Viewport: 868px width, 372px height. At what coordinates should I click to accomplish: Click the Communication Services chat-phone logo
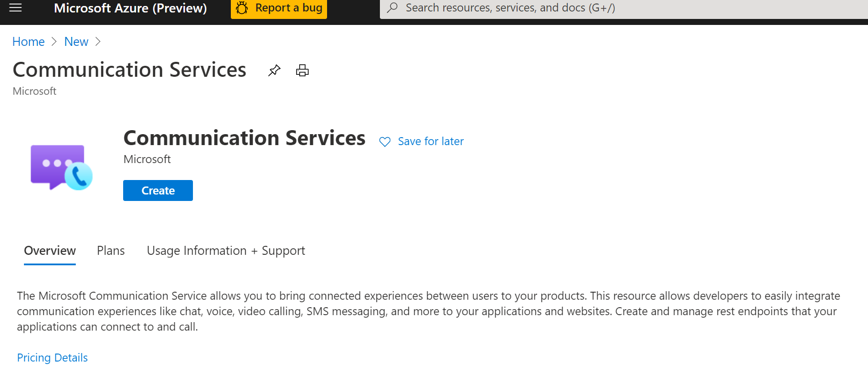click(x=61, y=168)
